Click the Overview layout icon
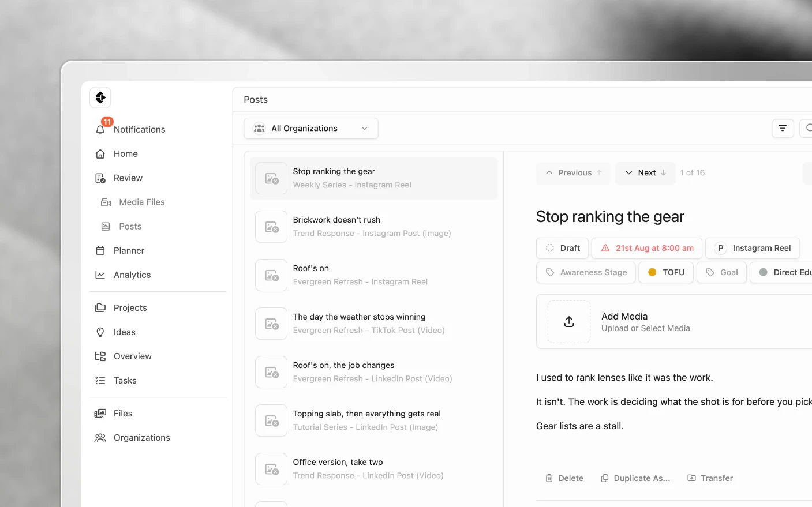 click(x=100, y=356)
